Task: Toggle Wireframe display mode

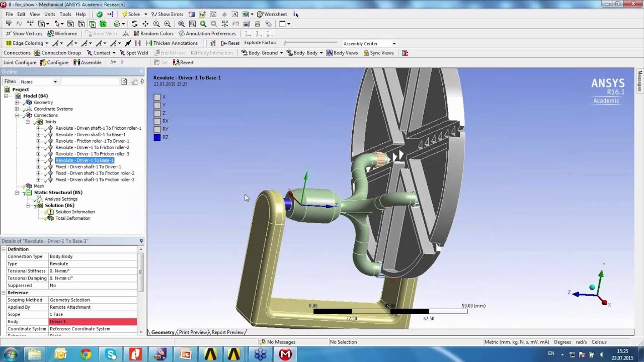Action: pos(62,34)
